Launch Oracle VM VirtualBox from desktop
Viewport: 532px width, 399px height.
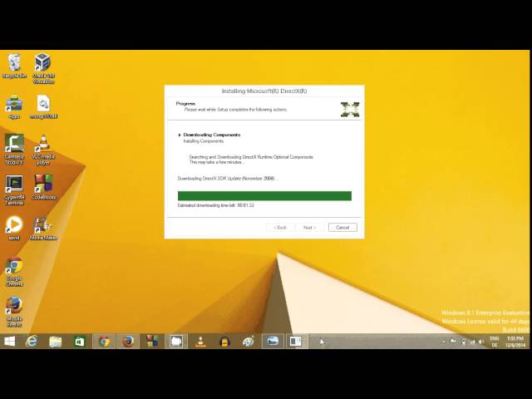(43, 69)
